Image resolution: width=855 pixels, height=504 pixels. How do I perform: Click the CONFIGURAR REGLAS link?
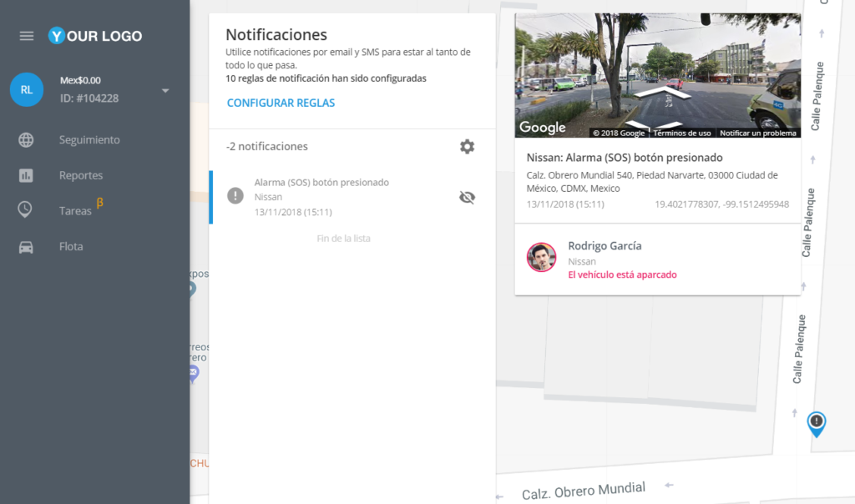[281, 103]
